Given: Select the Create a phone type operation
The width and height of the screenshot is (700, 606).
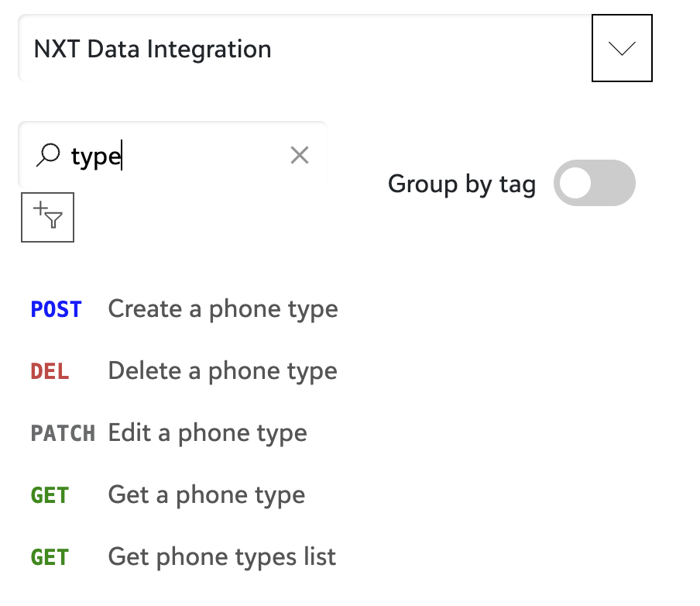Looking at the screenshot, I should tap(223, 309).
